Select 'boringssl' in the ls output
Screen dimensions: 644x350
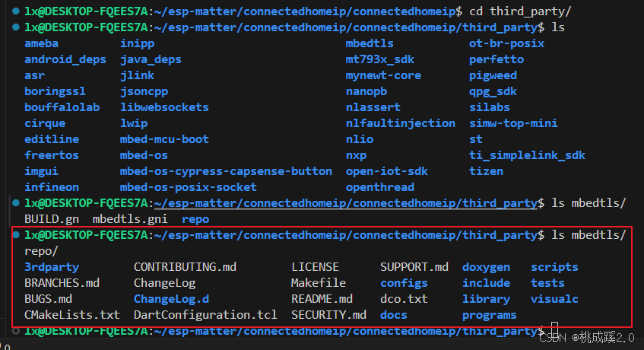pos(55,91)
